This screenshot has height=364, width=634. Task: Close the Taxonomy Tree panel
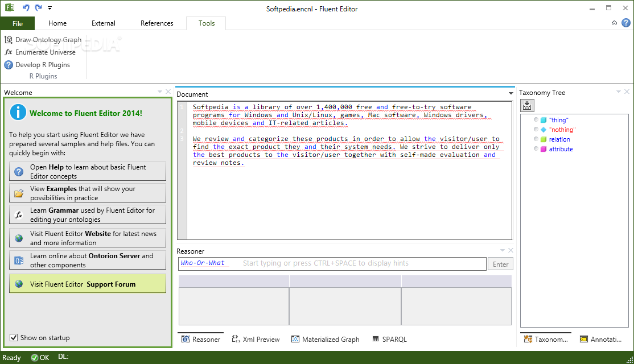pyautogui.click(x=627, y=92)
